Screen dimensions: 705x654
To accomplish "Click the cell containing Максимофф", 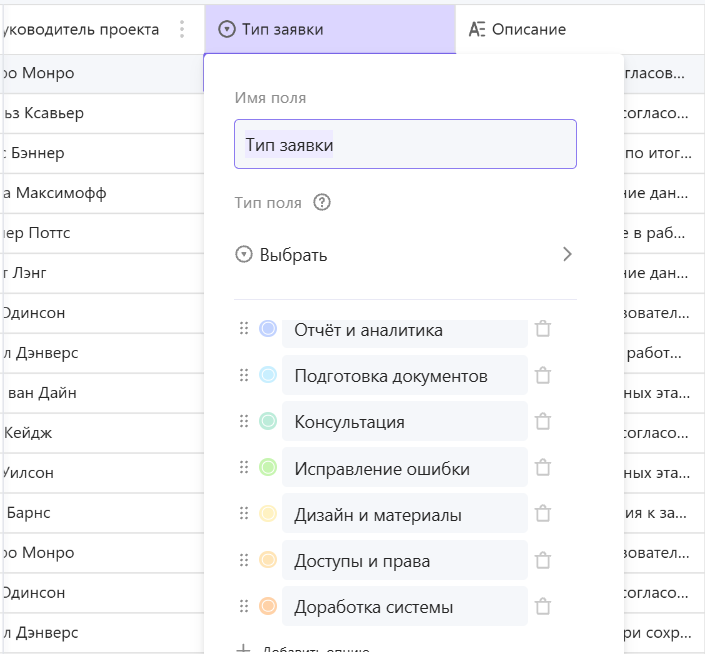I will click(x=102, y=193).
